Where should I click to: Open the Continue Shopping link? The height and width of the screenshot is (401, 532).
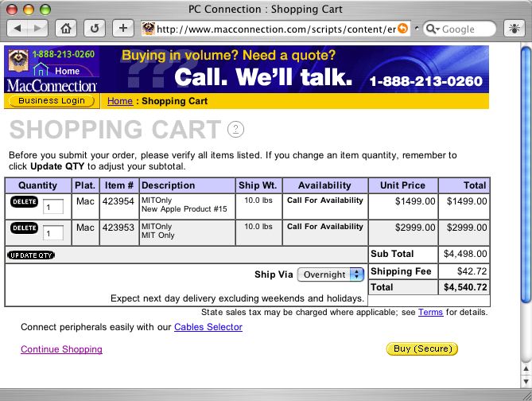[x=61, y=349]
